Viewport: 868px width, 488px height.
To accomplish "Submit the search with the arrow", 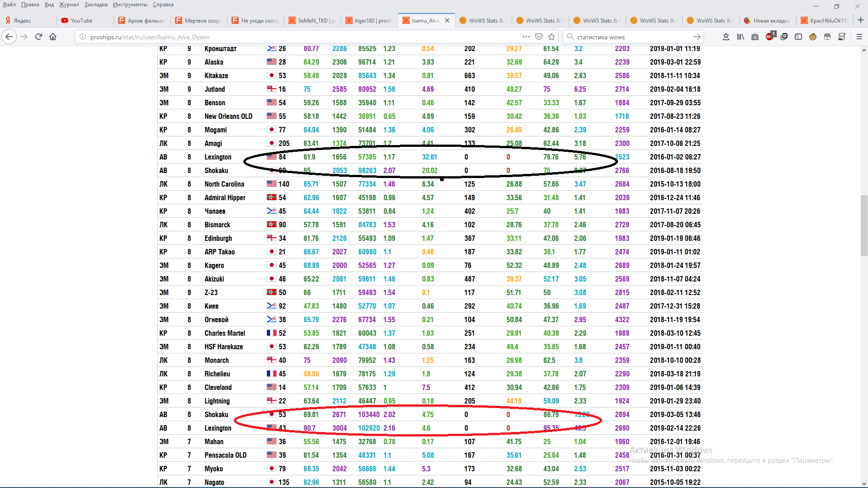I will click(x=697, y=37).
